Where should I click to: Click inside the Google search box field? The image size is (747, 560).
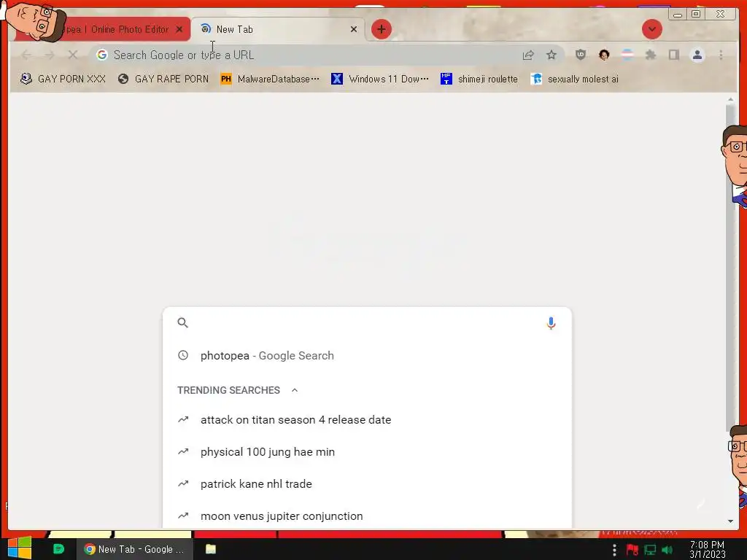point(367,323)
